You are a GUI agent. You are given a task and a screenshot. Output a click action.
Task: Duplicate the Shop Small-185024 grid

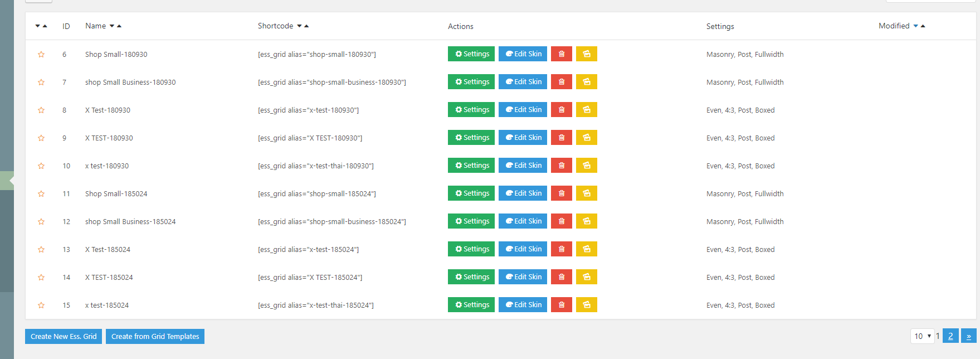(586, 193)
